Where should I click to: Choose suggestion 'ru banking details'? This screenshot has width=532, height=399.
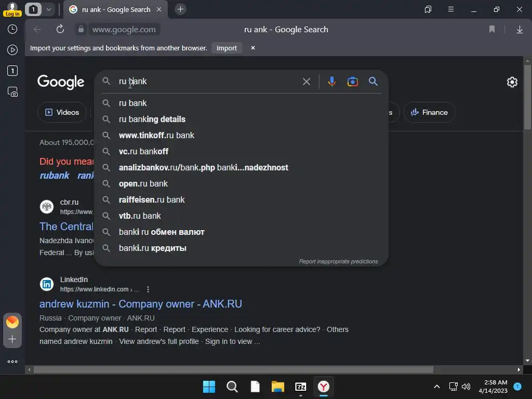coord(241,119)
